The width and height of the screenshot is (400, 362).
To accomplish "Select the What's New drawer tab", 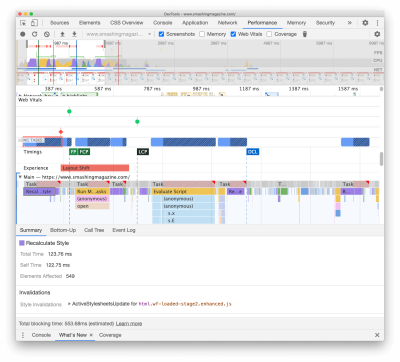I will (x=73, y=335).
